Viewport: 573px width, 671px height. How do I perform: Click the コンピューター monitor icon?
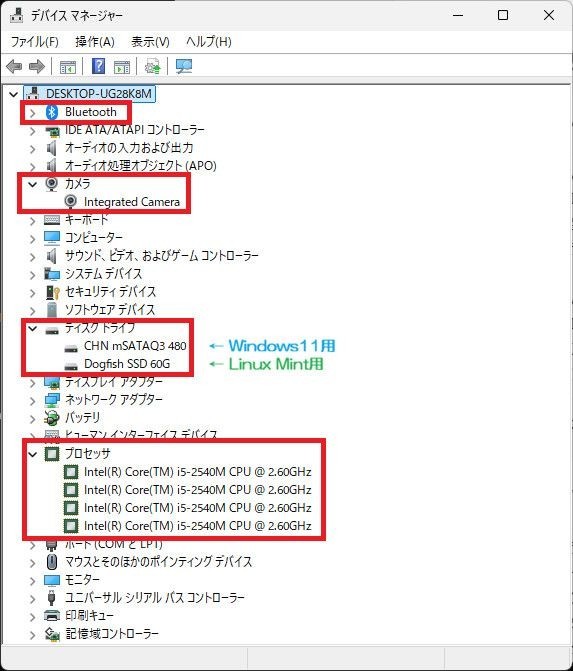coord(52,238)
